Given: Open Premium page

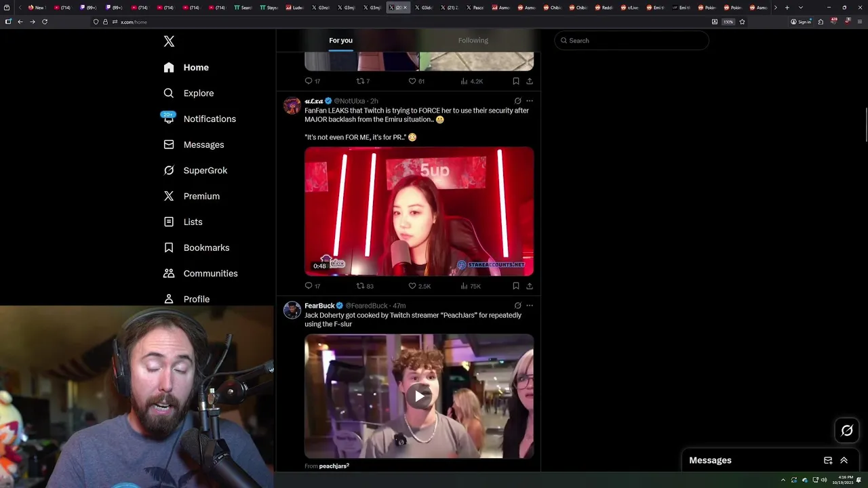Looking at the screenshot, I should 191,196.
